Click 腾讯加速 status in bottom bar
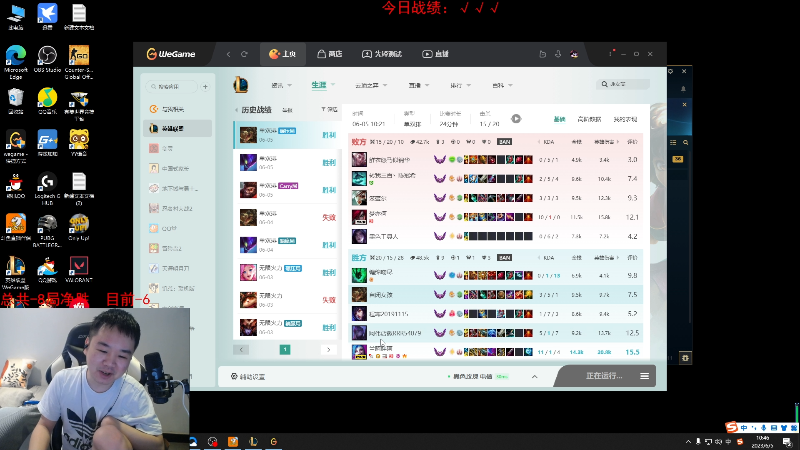The height and width of the screenshot is (450, 800). pyautogui.click(x=478, y=377)
